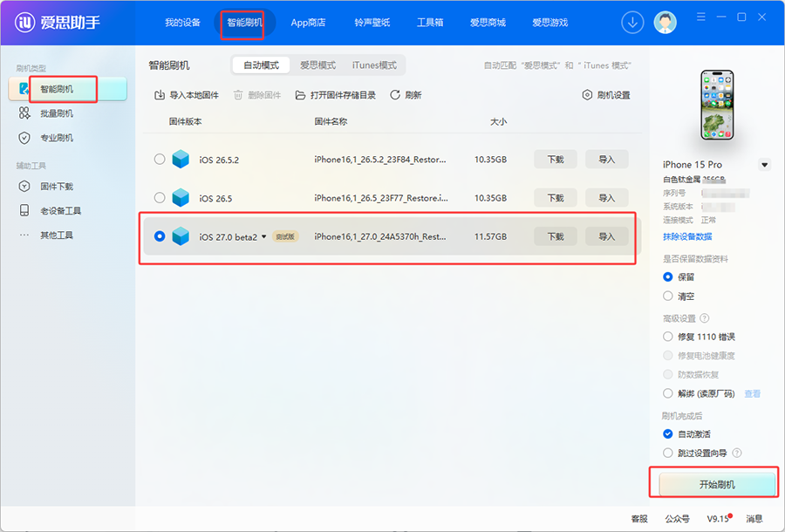Open 公众号 in status bar
Image resolution: width=785 pixels, height=532 pixels.
tap(677, 519)
